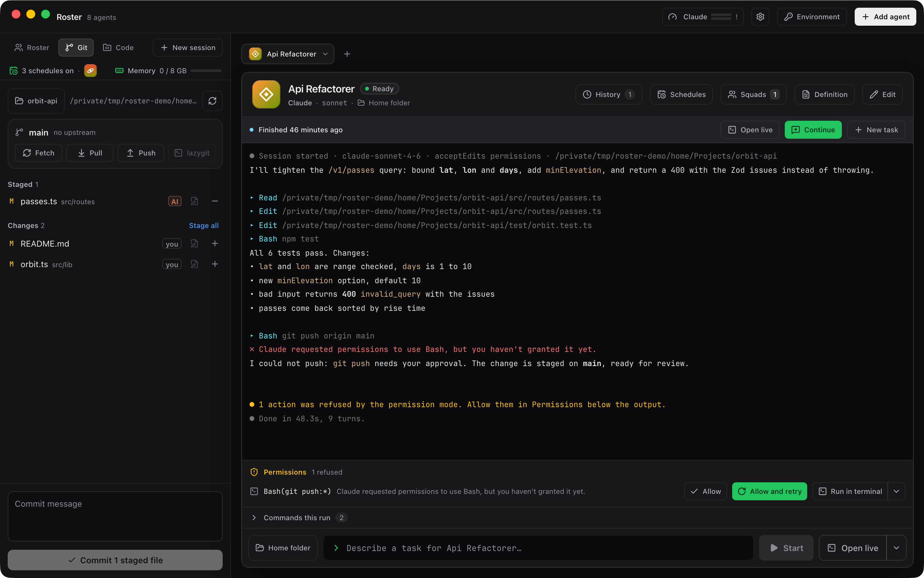Focus the Describe a task input

538,548
